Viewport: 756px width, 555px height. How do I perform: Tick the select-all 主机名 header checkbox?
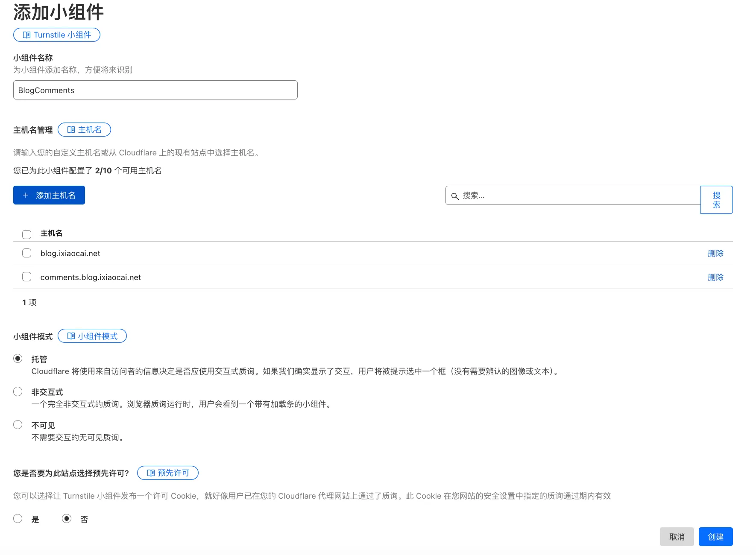coord(27,234)
